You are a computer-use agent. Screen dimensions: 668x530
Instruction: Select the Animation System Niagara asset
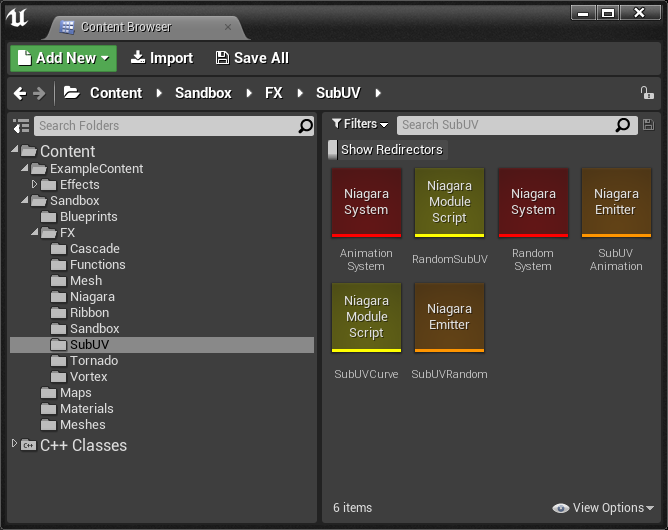[x=366, y=203]
